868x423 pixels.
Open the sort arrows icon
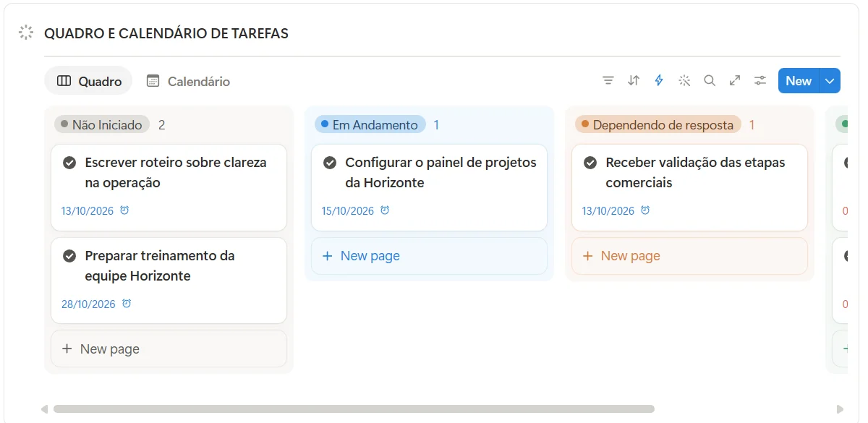click(634, 81)
